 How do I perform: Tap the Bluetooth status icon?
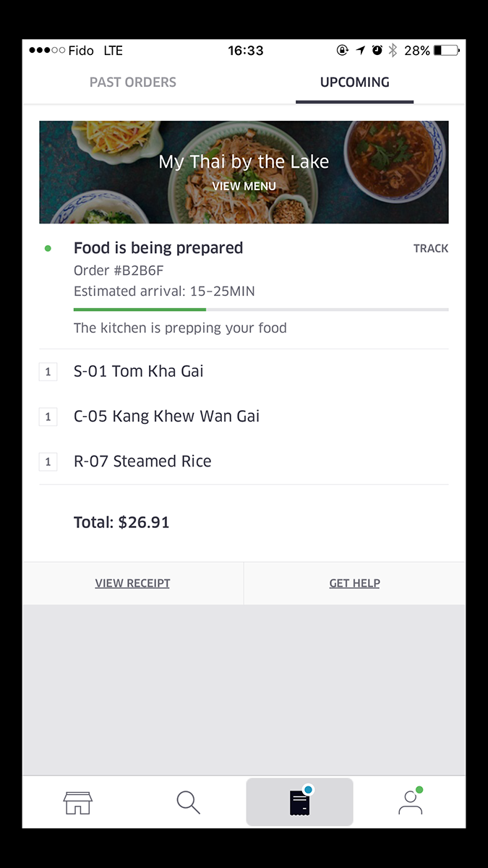pyautogui.click(x=393, y=51)
